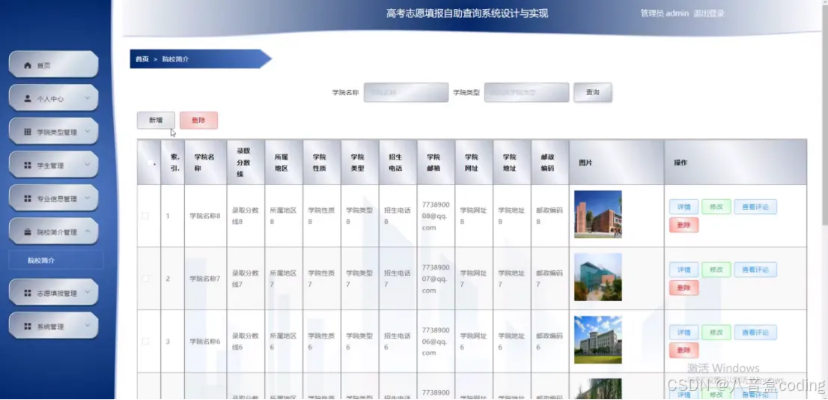This screenshot has width=828, height=400.
Task: Click the 查询 search button
Action: [x=592, y=92]
